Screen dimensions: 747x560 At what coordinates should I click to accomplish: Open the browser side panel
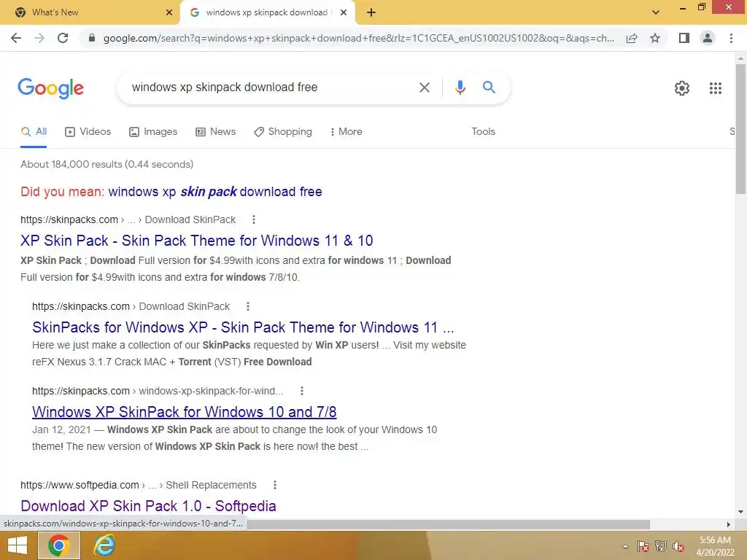pyautogui.click(x=684, y=38)
